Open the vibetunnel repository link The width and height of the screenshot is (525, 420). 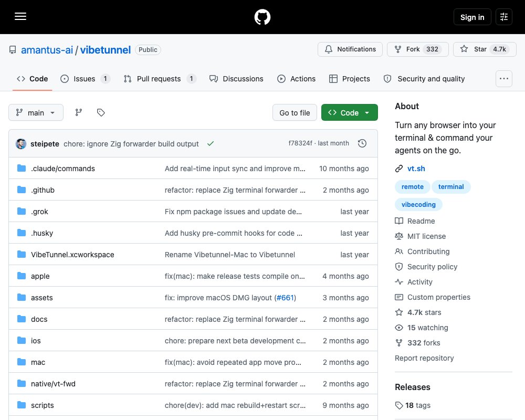[105, 50]
